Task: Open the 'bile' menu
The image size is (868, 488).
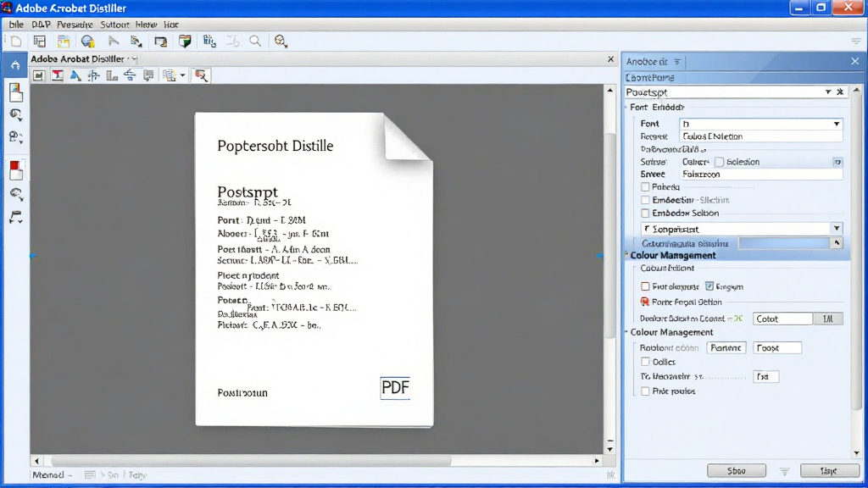Action: point(16,25)
